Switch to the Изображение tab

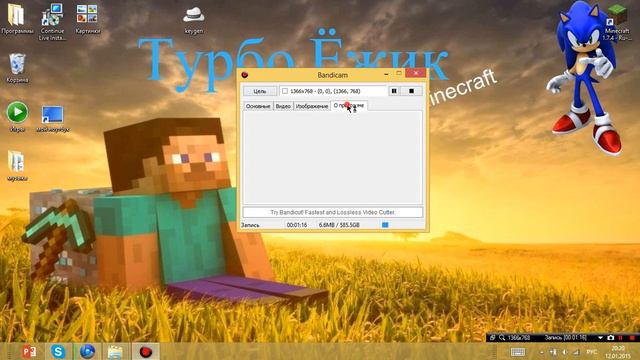pyautogui.click(x=312, y=106)
